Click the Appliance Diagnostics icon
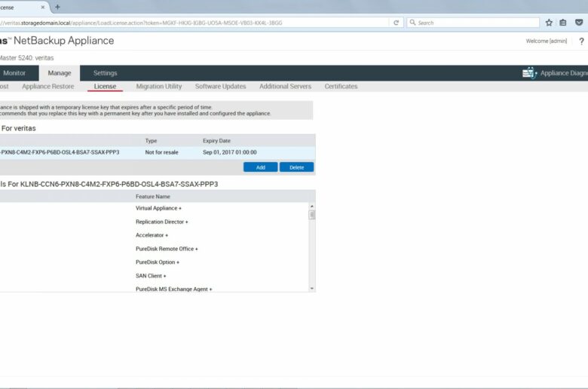Screen dimensions: 588x389 pyautogui.click(x=529, y=73)
